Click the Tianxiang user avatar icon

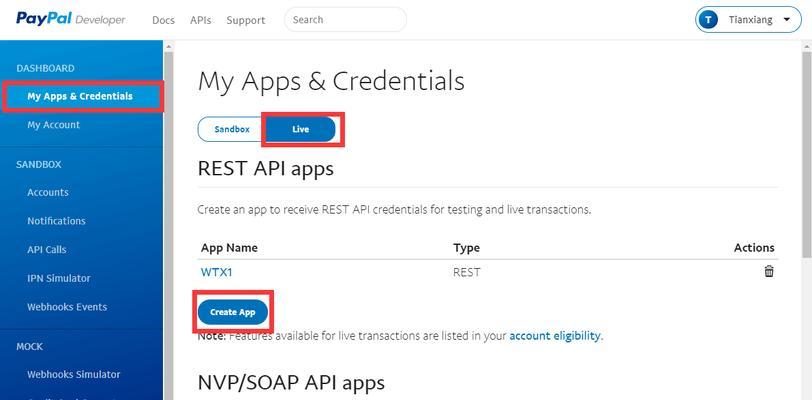[x=708, y=20]
